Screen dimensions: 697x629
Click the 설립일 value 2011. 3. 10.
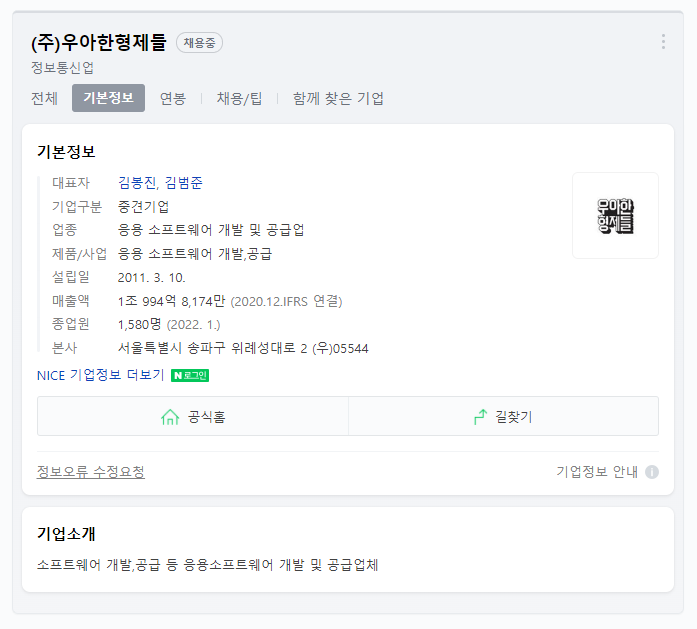[152, 278]
